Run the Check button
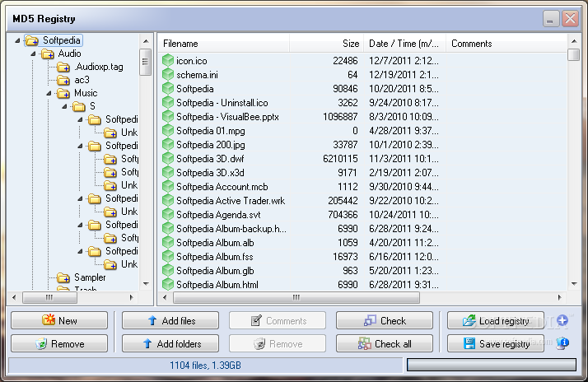Viewport: 588px width, 382px height. (385, 320)
